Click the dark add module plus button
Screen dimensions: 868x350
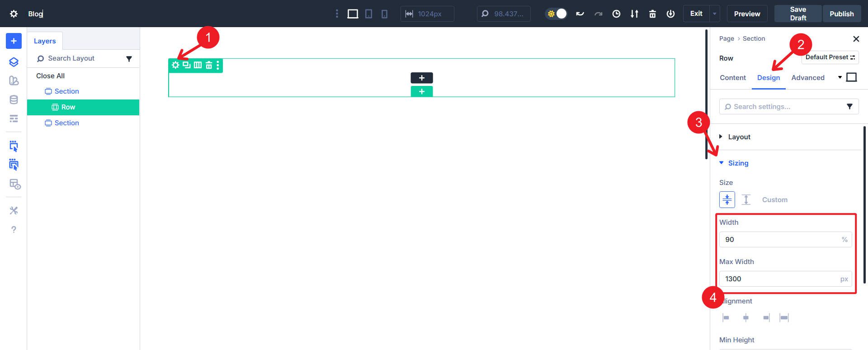[421, 78]
